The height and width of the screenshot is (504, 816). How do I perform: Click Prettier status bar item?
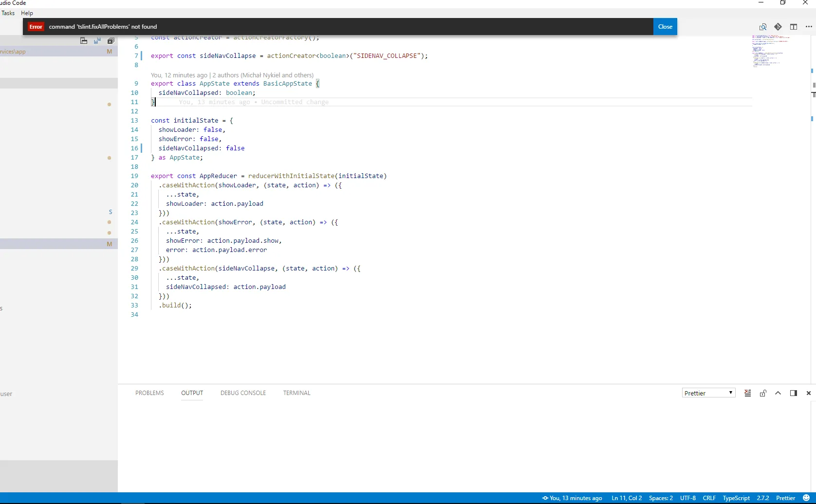pos(785,498)
